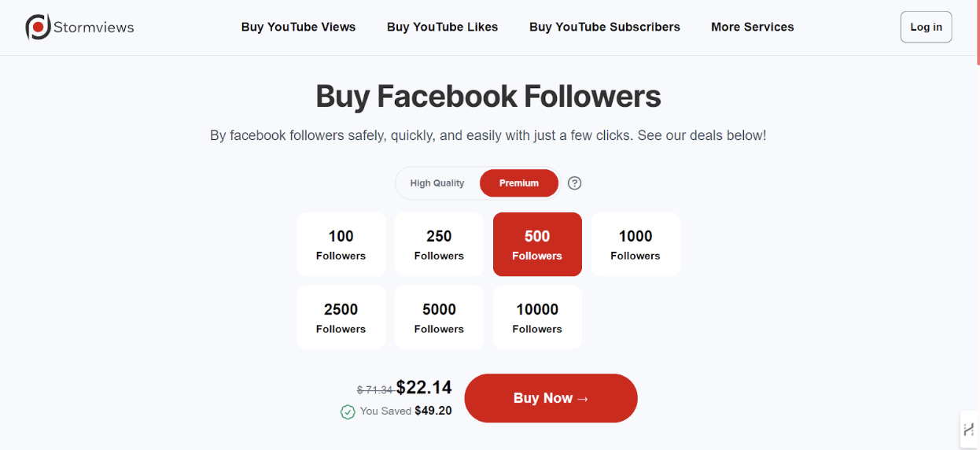
Task: Click the green checkmark savings icon
Action: pyautogui.click(x=348, y=411)
